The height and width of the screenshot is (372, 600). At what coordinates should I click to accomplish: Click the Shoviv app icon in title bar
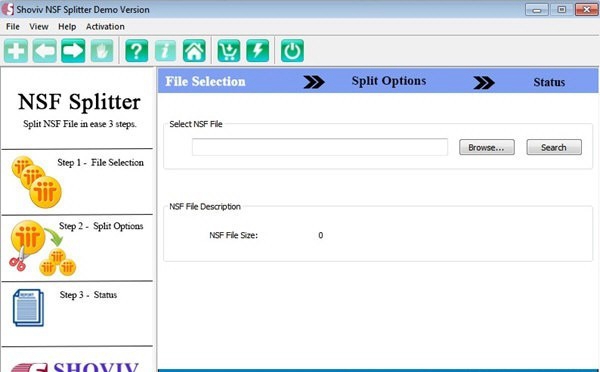[x=8, y=9]
